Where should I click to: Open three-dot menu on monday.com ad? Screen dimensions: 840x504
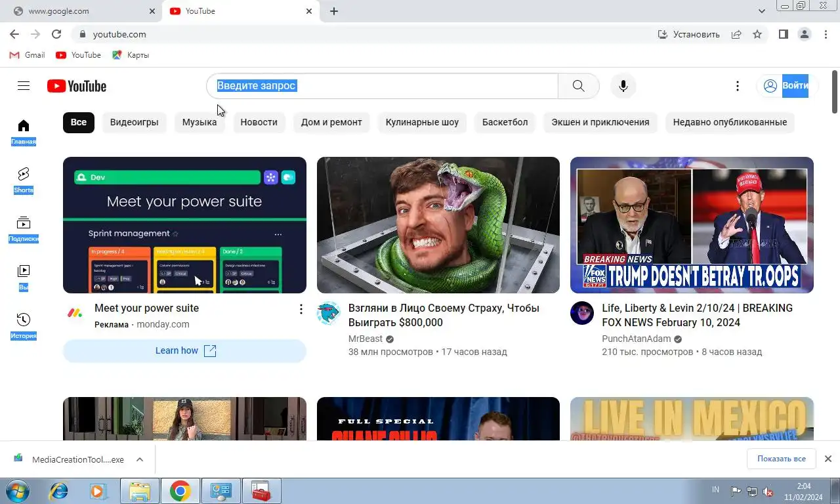point(301,309)
